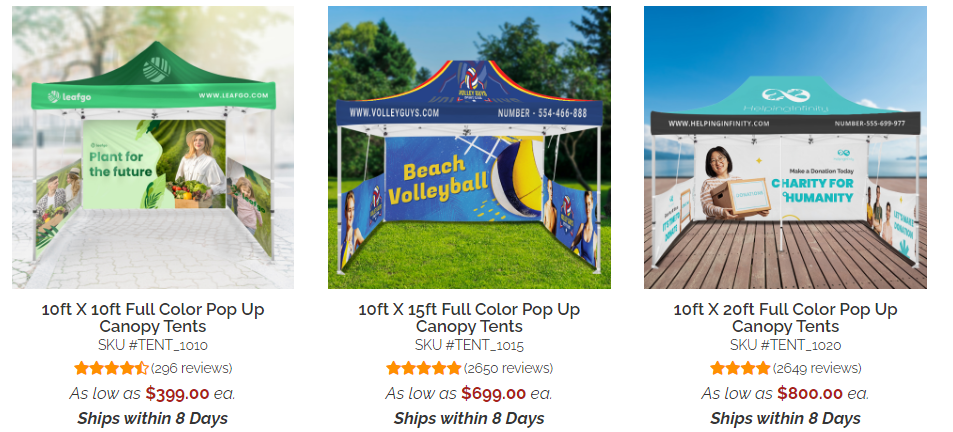Open 10ft X 15ft Full Color Pop Up title
Viewport: 953px width, 432px height.
click(469, 318)
